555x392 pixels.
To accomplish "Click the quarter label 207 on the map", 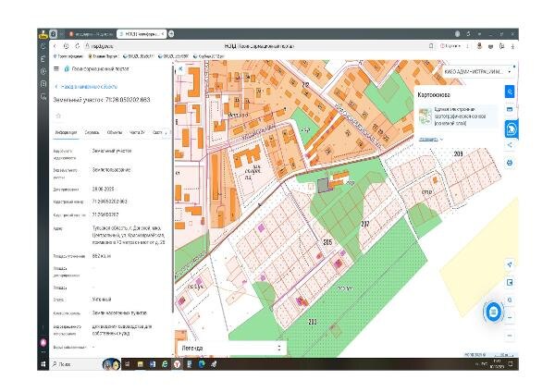I will point(365,224).
